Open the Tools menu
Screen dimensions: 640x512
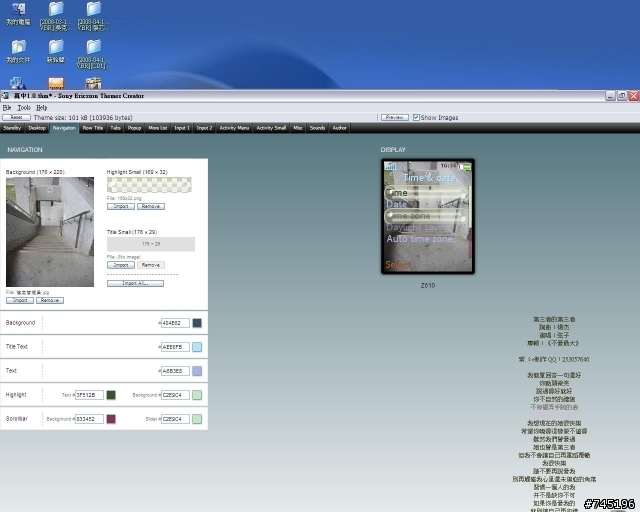pos(24,108)
